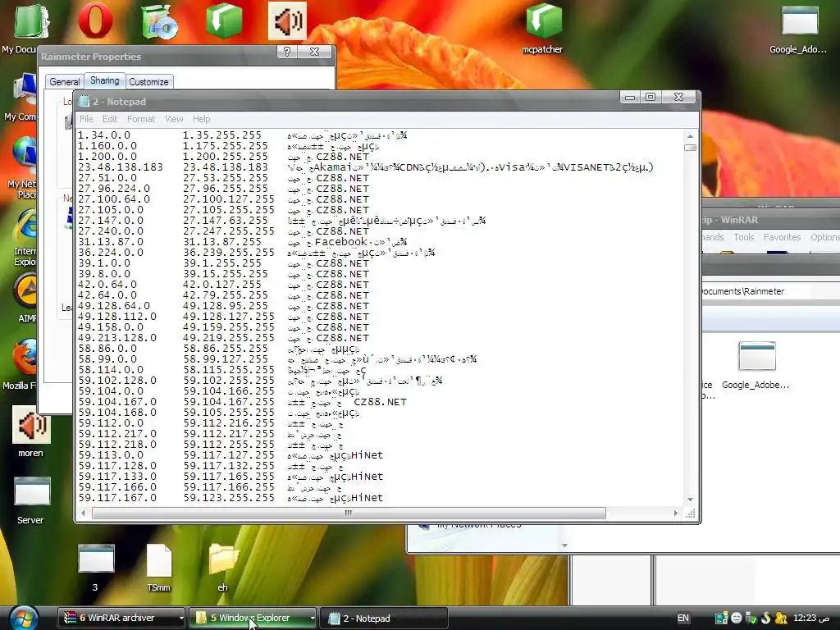Open the Opera browser desktop icon

(x=95, y=20)
